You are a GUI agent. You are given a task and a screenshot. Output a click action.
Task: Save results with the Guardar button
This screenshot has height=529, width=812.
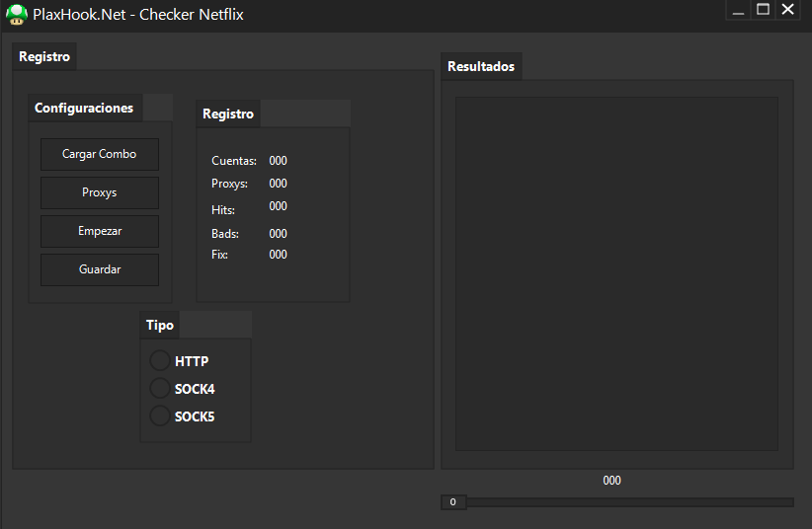100,269
